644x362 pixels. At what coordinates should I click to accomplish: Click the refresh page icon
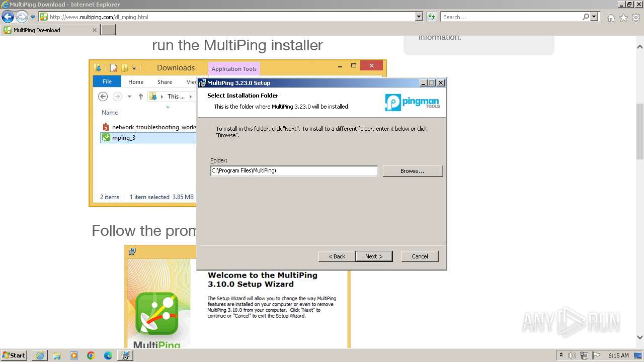coord(432,17)
